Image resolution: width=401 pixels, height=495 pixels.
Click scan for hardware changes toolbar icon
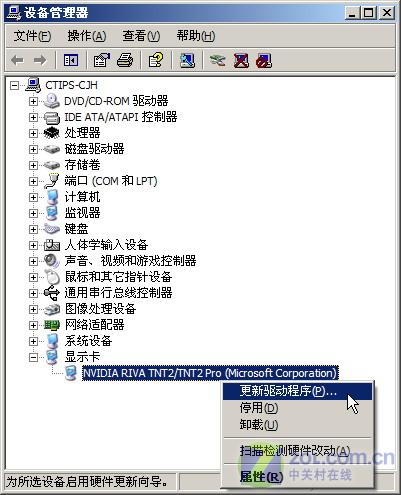187,60
